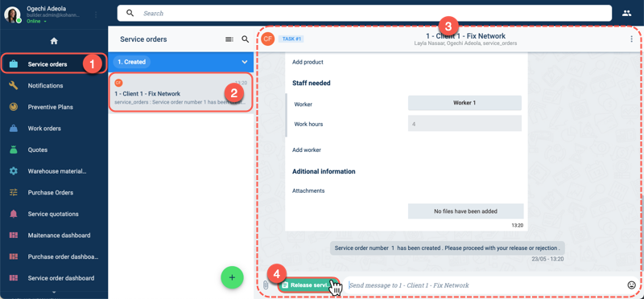
Task: Go to the home icon in sidebar
Action: pyautogui.click(x=54, y=41)
